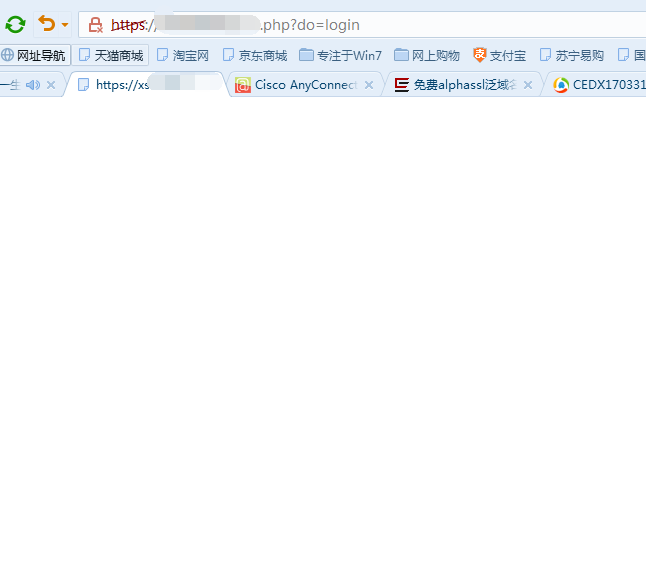This screenshot has width=646, height=577.
Task: Open 苏宁易购 bookmark
Action: [571, 55]
